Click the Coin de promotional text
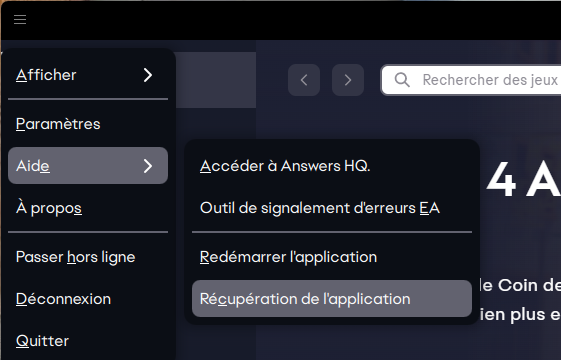The width and height of the screenshot is (561, 360). [521, 285]
